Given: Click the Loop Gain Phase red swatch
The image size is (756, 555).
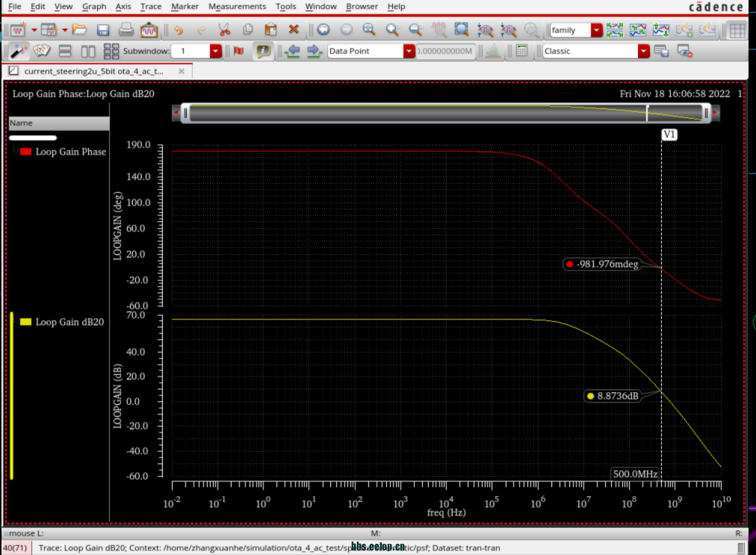Looking at the screenshot, I should [26, 152].
